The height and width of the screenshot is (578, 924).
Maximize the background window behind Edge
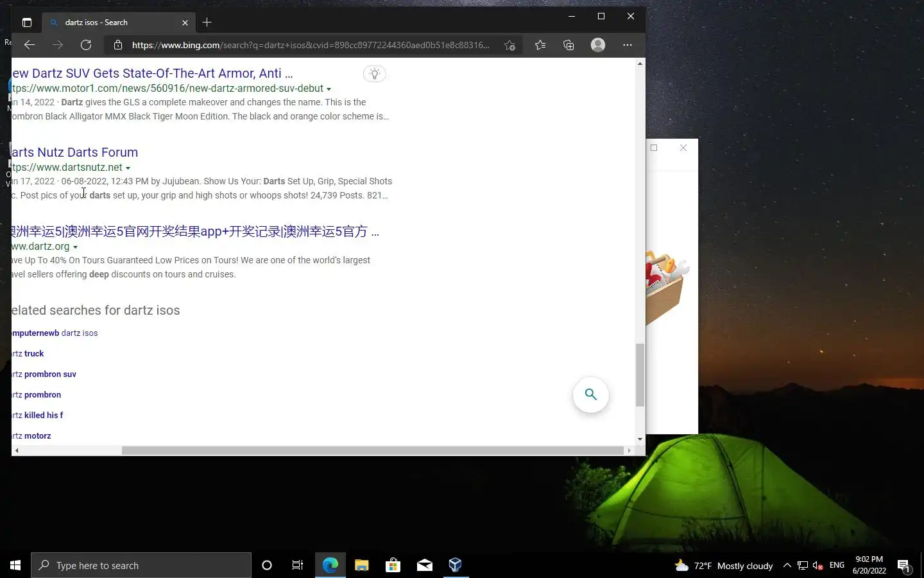point(654,148)
